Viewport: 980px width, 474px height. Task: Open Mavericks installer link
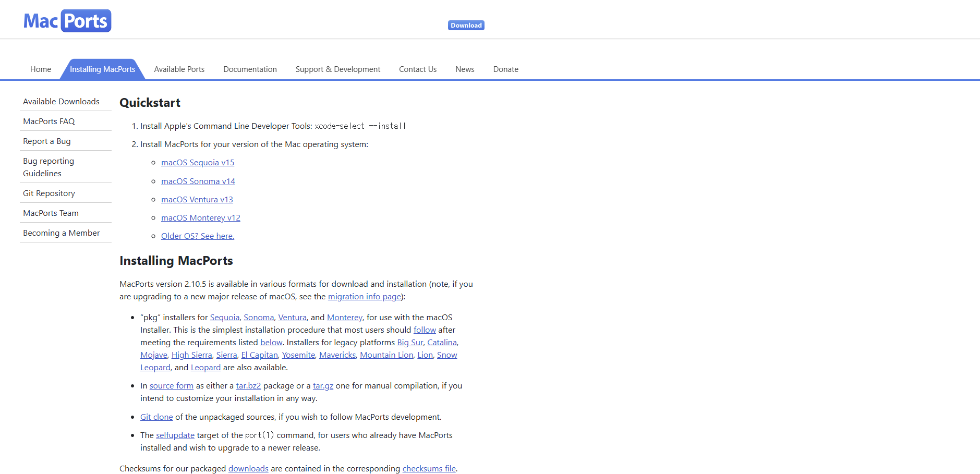[x=337, y=355]
